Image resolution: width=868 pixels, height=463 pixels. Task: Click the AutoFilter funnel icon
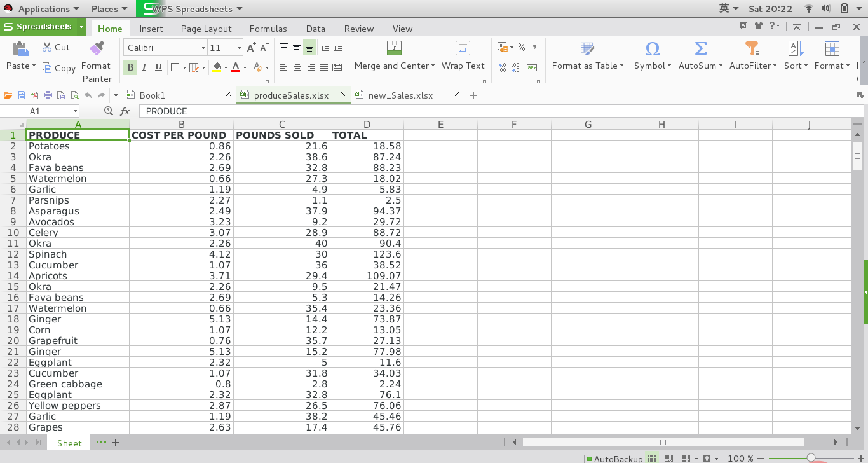coord(752,48)
